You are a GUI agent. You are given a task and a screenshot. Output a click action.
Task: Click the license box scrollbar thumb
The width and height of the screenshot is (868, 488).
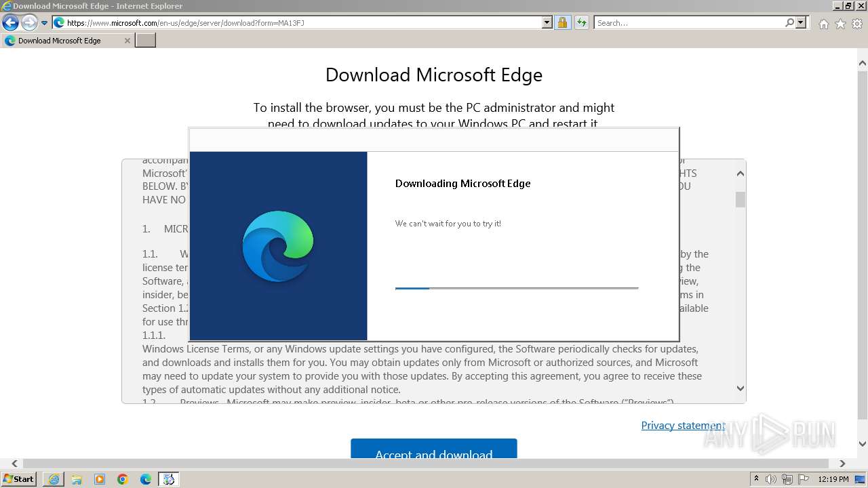740,199
